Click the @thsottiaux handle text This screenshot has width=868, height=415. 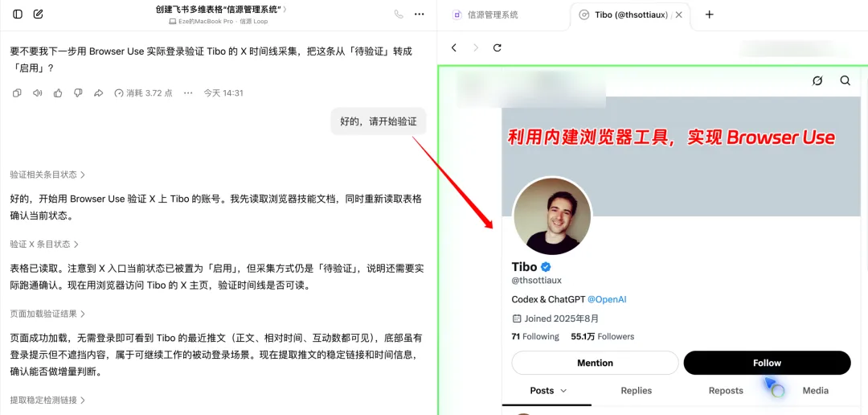[536, 281]
